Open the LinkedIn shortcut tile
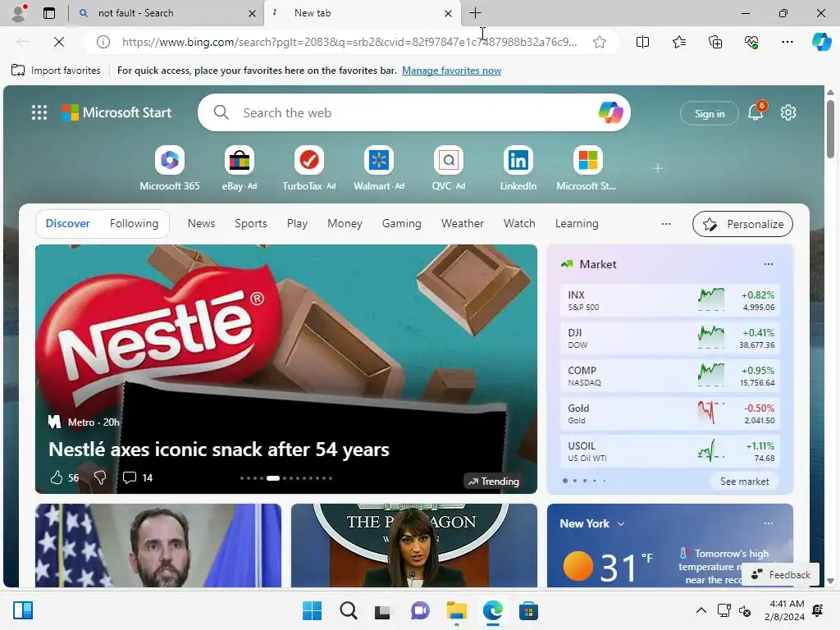 point(518,168)
